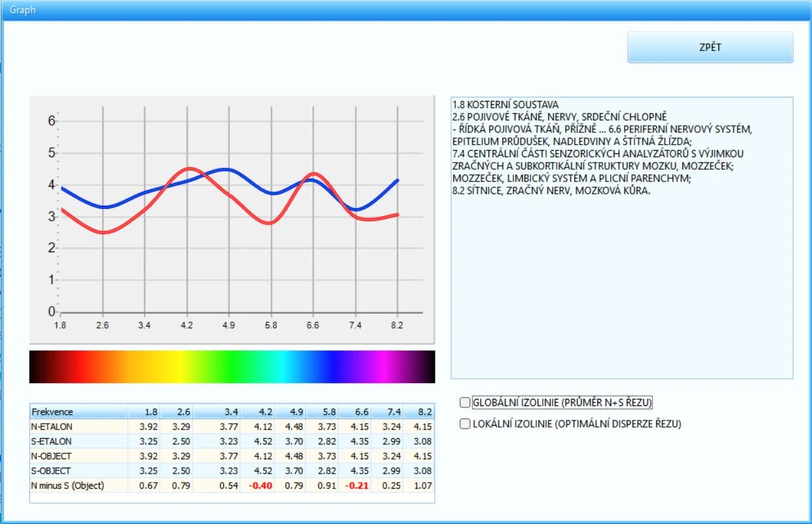
Task: Toggle the LOKÁLNÍ IZOLINIE checkbox
Action: 465,424
